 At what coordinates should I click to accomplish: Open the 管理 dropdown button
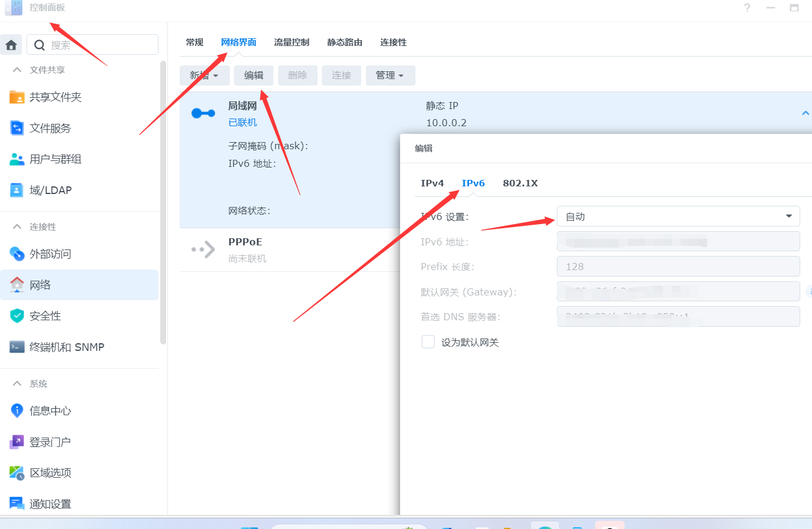pyautogui.click(x=391, y=75)
